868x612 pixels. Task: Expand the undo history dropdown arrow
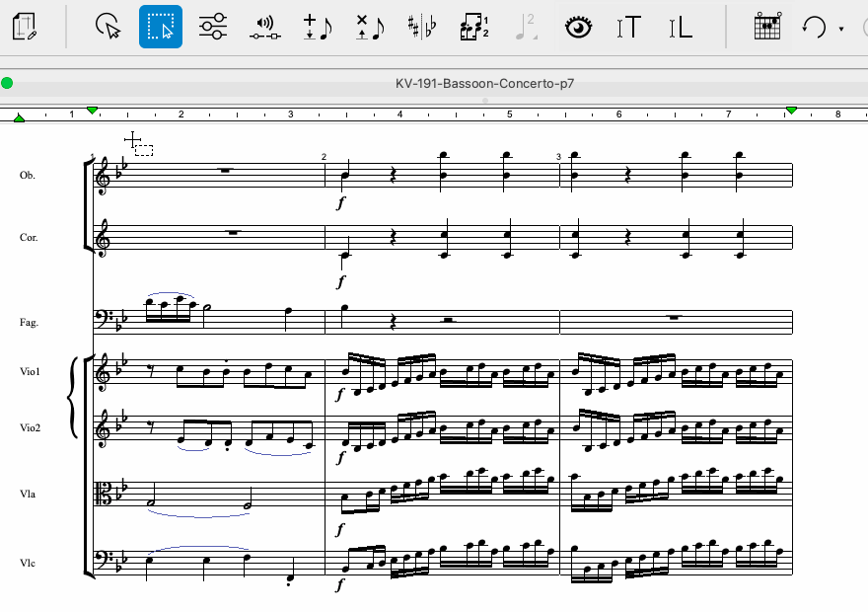(x=840, y=29)
